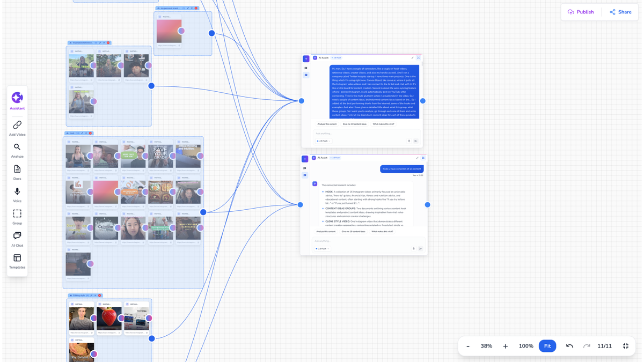Delete the hook group via red button
The image size is (644, 362).
90,133
